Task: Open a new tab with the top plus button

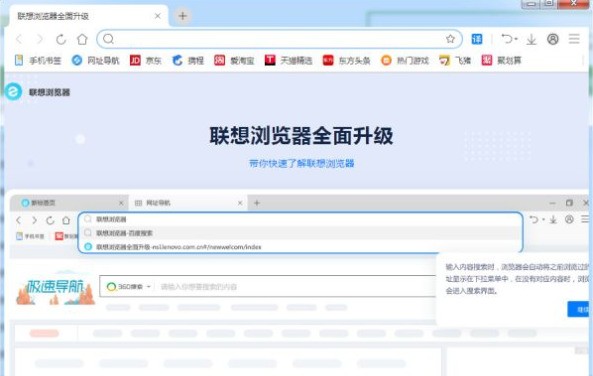Action: pyautogui.click(x=183, y=16)
